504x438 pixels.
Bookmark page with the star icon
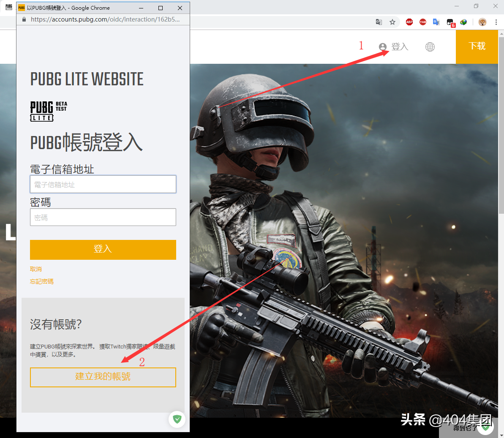392,22
